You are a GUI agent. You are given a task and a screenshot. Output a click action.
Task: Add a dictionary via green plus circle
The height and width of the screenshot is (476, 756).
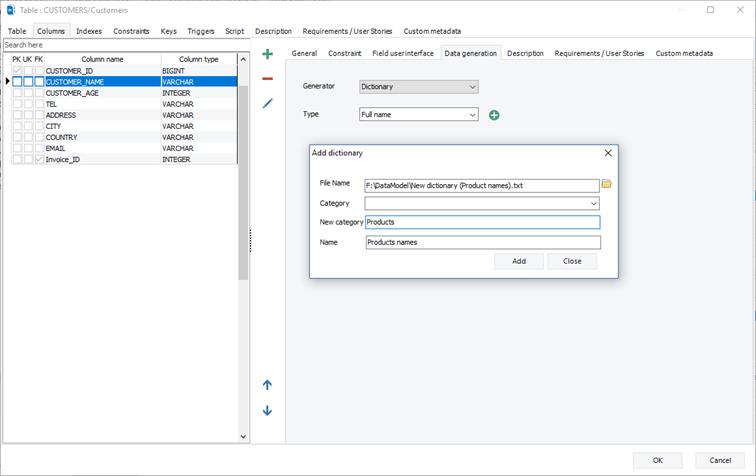tap(494, 115)
